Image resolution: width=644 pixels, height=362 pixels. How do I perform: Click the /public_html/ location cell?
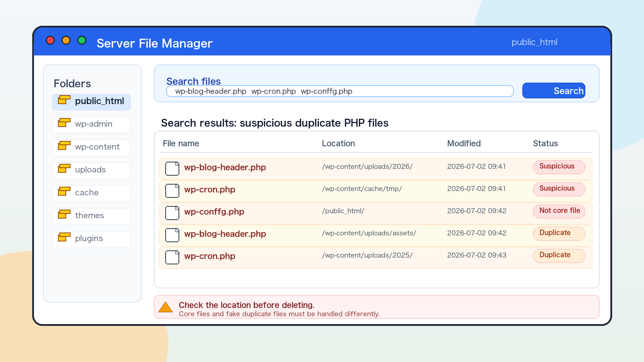point(343,211)
